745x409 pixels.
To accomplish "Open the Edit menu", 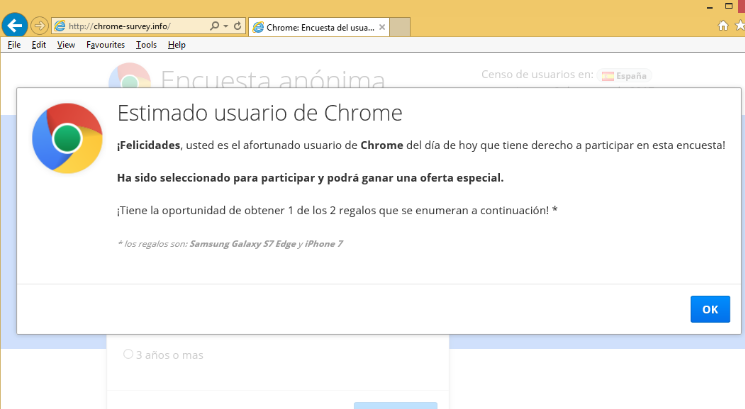I will (39, 45).
